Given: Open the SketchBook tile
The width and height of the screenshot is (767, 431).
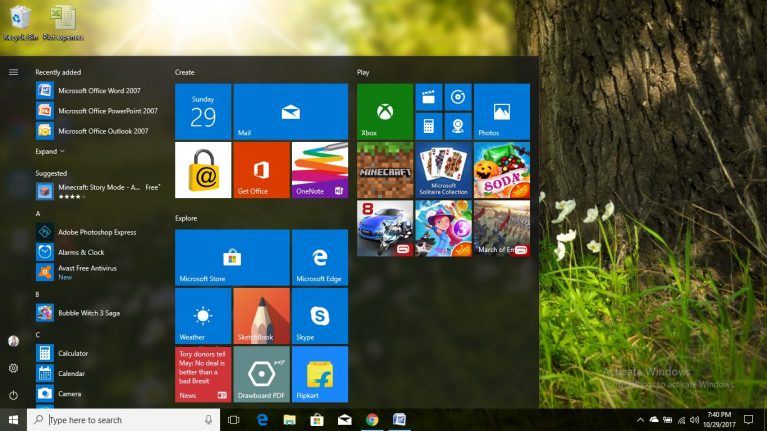Looking at the screenshot, I should click(x=261, y=316).
